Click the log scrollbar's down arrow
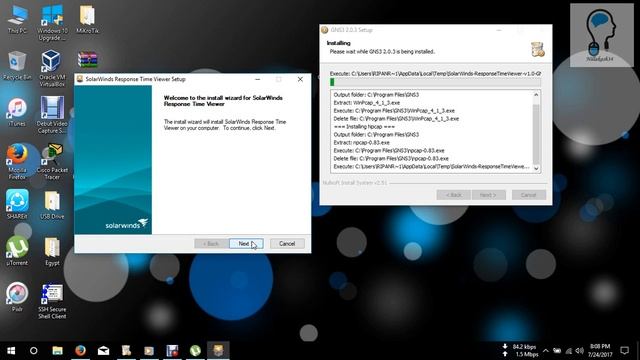This screenshot has height=360, width=640. pos(536,168)
